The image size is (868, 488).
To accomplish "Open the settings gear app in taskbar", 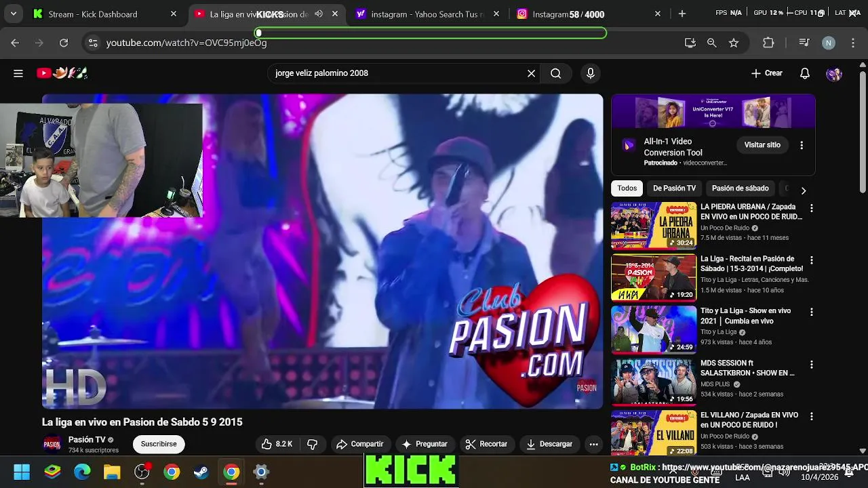I will [x=261, y=472].
